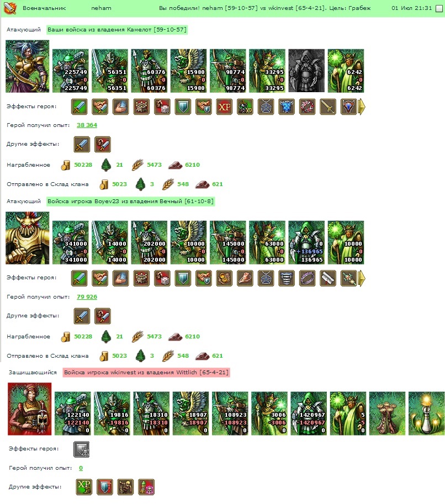Select first attacker's blue-haired hero portrait
Image resolution: width=445 pixels, height=504 pixels.
(28, 66)
